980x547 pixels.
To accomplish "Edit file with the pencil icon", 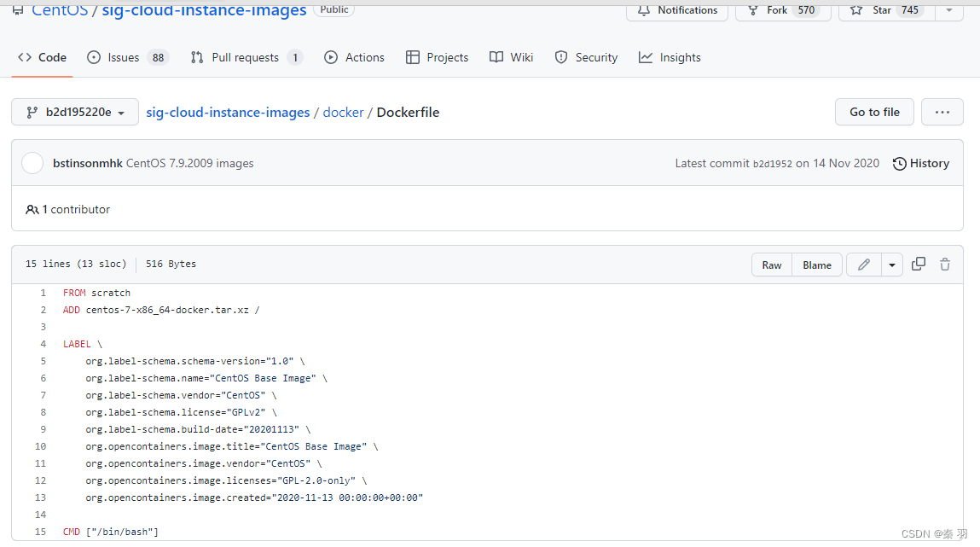I will [864, 265].
